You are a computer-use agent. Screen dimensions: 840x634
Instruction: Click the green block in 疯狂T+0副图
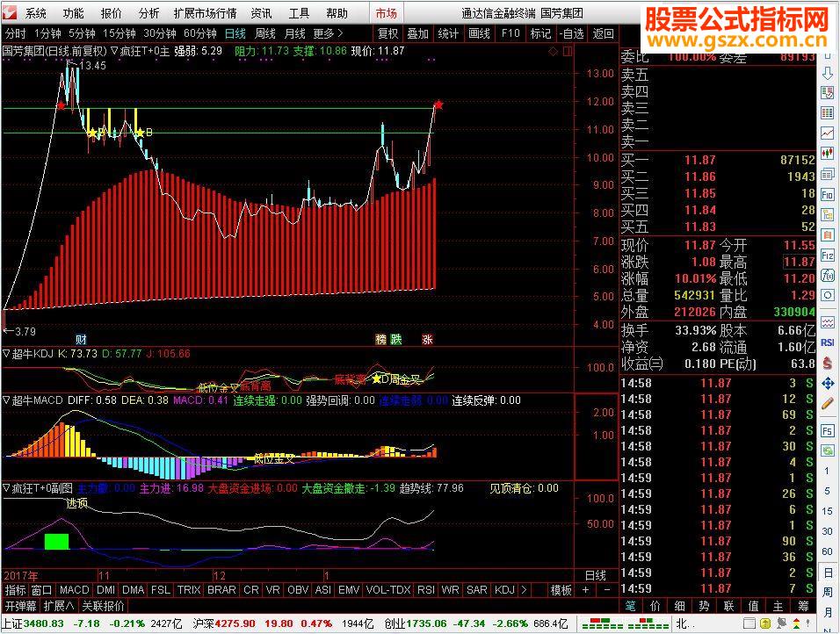point(56,542)
